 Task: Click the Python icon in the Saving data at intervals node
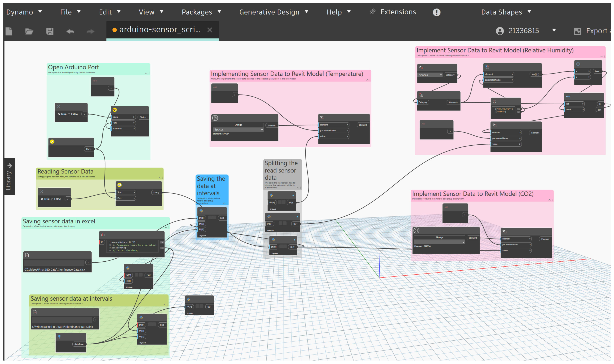[201, 211]
